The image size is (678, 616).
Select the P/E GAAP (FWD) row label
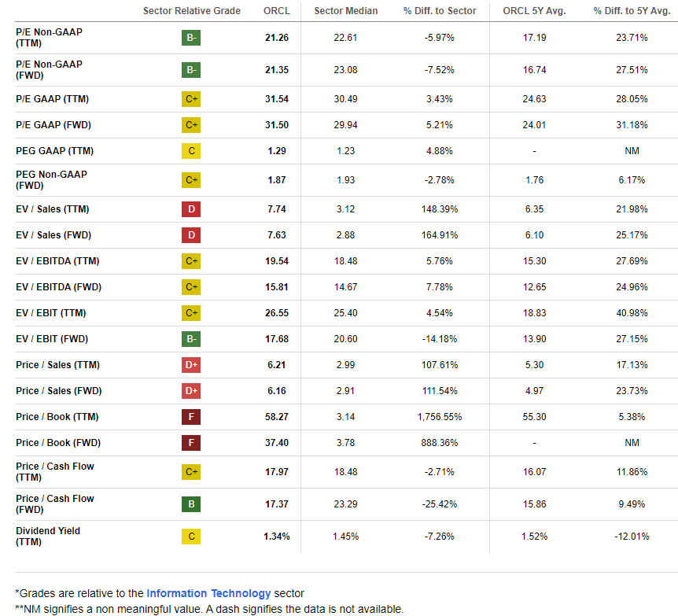click(53, 125)
